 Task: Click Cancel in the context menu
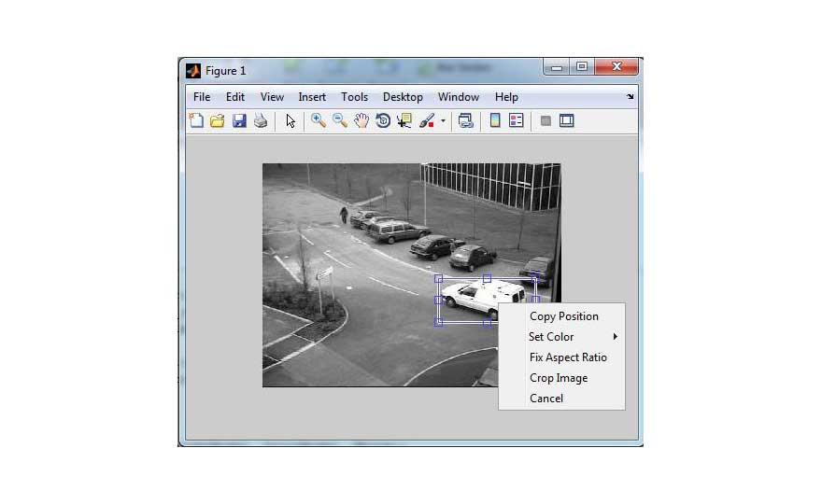point(546,399)
